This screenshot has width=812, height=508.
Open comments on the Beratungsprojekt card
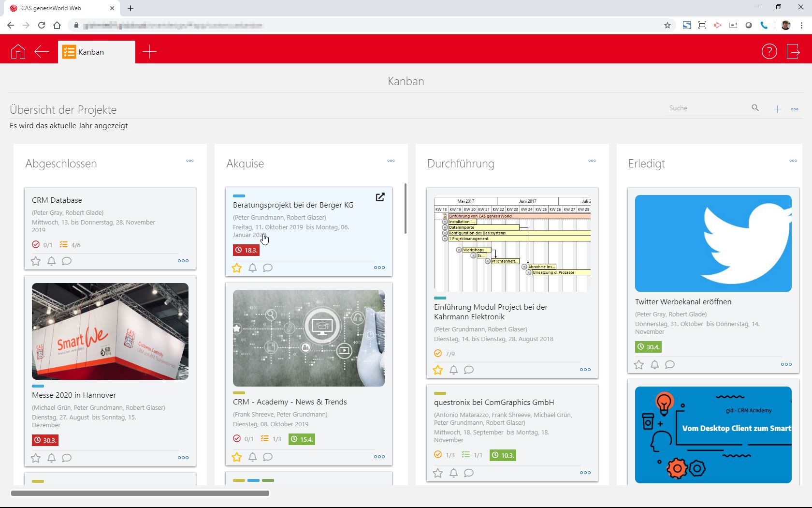(x=268, y=268)
